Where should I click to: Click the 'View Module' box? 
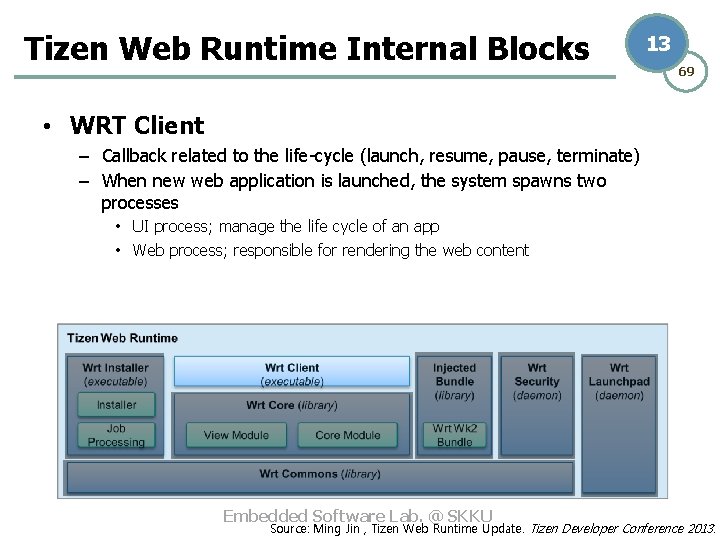[236, 435]
